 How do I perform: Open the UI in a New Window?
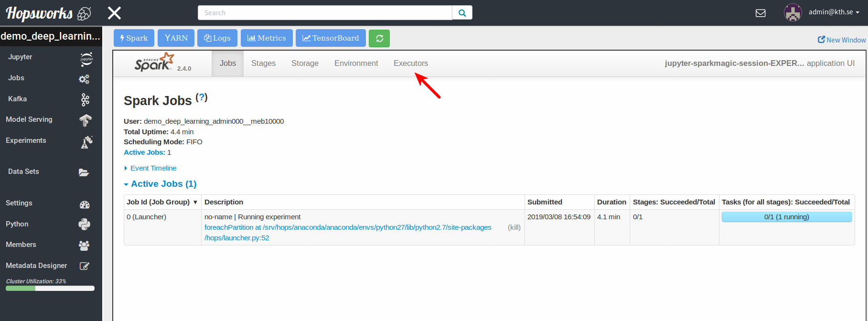pos(842,40)
